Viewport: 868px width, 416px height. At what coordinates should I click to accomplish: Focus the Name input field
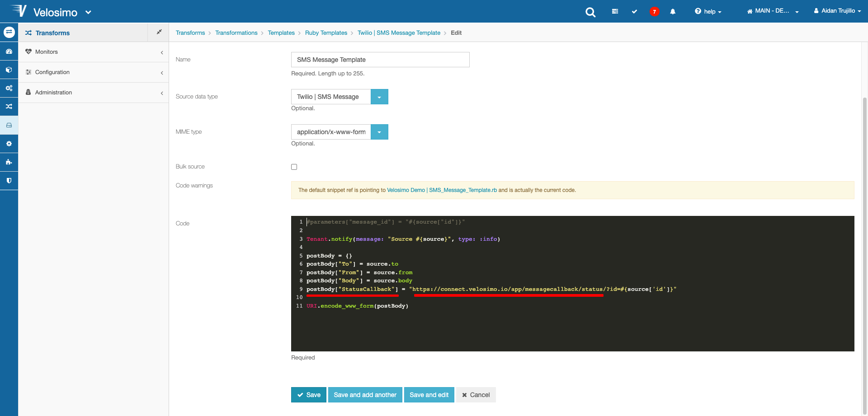(x=380, y=60)
